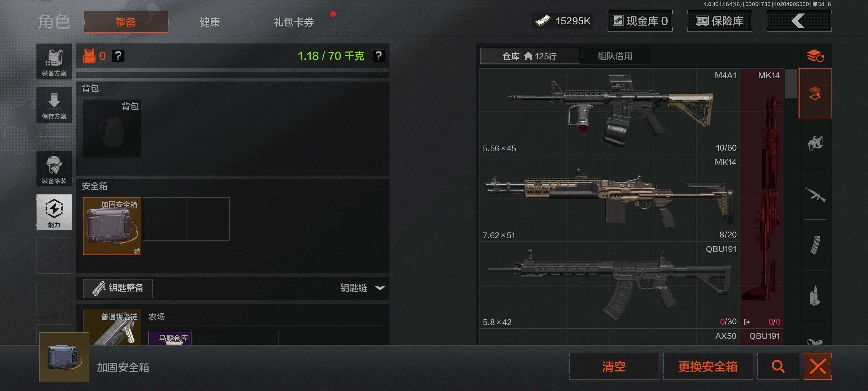The width and height of the screenshot is (868, 391).
Task: Select the highlighted all-items stack filter
Action: (815, 93)
